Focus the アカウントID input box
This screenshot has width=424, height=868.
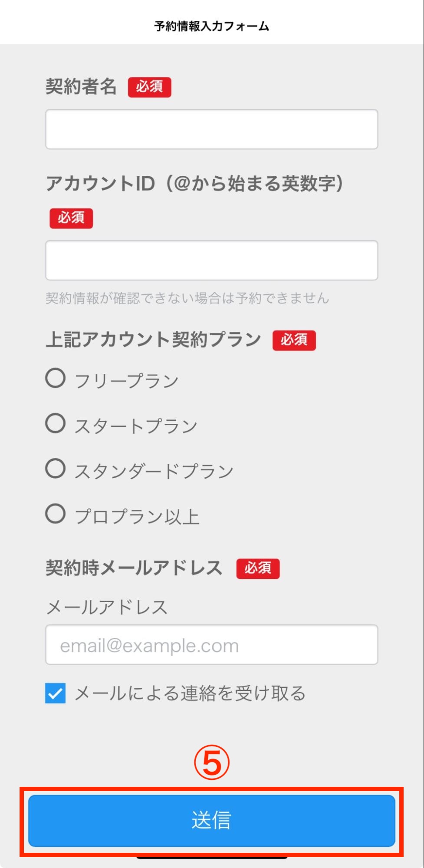211,261
